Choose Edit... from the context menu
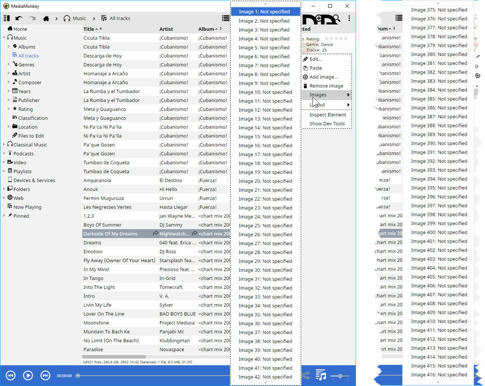 pyautogui.click(x=326, y=59)
